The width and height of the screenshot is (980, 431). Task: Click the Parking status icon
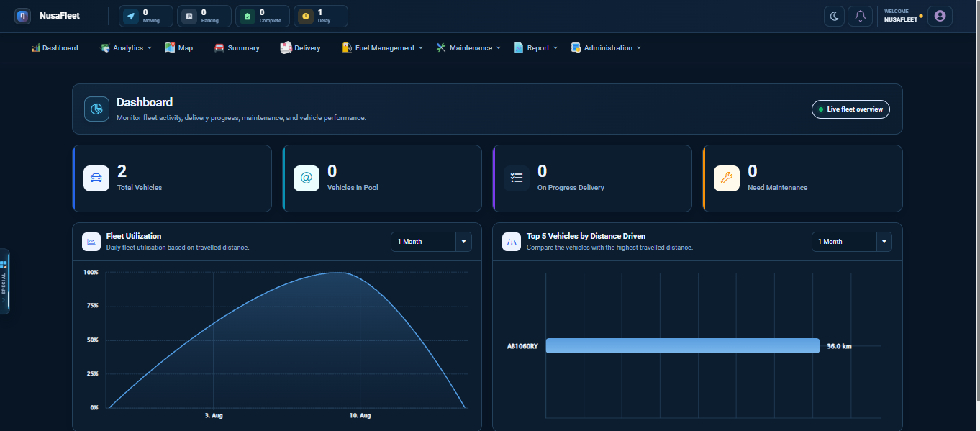(x=189, y=16)
